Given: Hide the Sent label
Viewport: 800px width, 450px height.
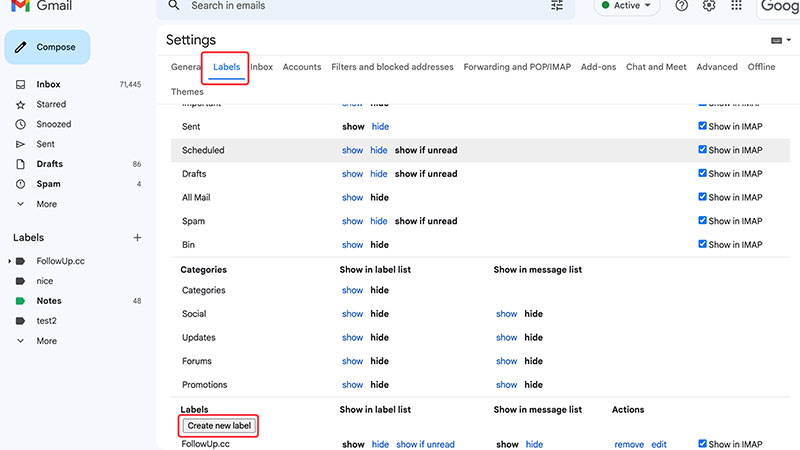Looking at the screenshot, I should (380, 127).
